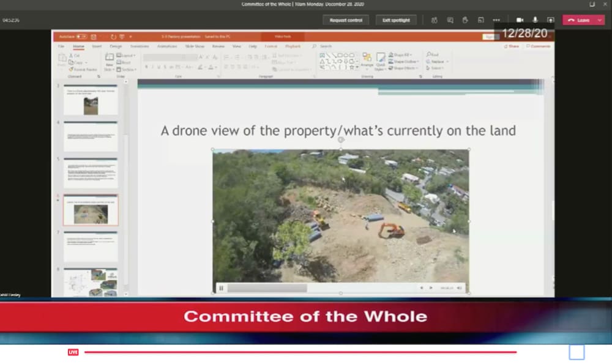Screen dimensions: 612x364
Task: Mute the video volume icon
Action: point(460,288)
